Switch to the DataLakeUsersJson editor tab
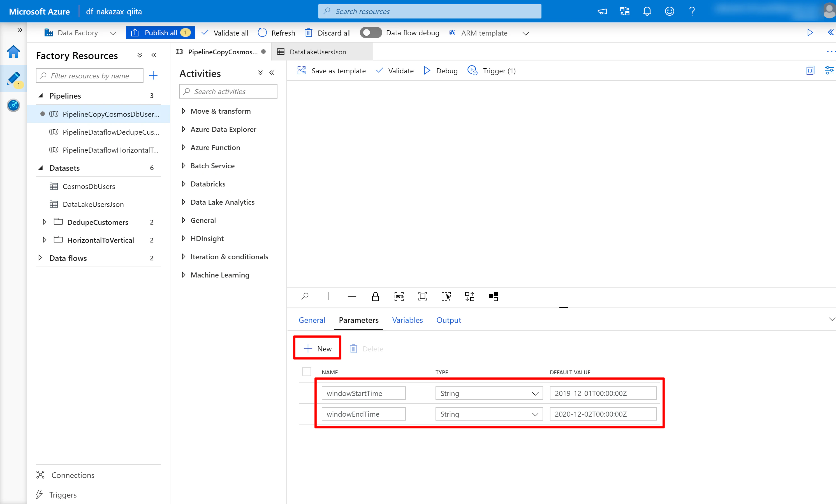The height and width of the screenshot is (504, 836). click(322, 52)
